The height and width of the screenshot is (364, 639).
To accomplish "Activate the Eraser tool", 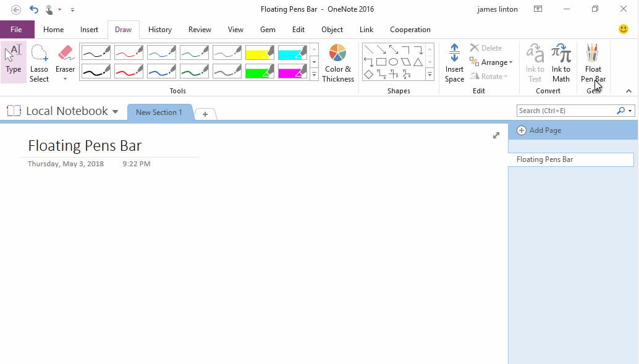I will click(x=65, y=59).
